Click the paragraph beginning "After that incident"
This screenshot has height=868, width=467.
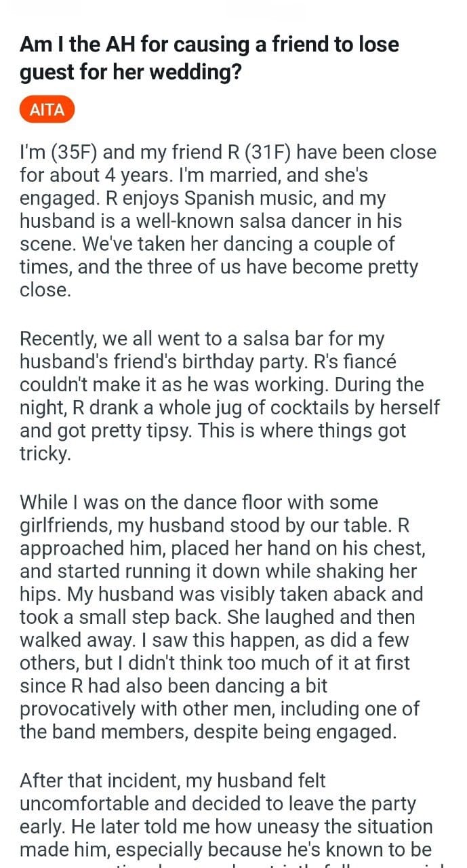coord(226,818)
